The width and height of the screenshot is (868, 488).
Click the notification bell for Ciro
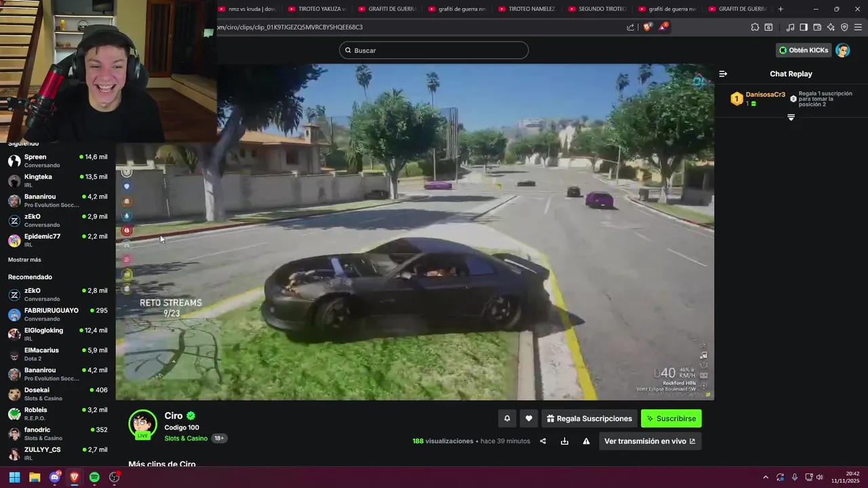[507, 419]
